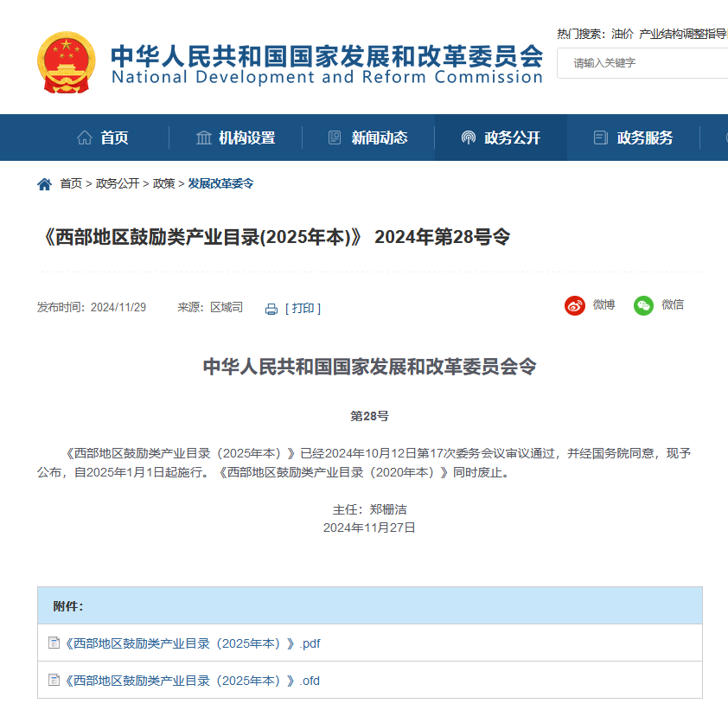Click the printer icon
The height and width of the screenshot is (710, 728).
point(271,309)
